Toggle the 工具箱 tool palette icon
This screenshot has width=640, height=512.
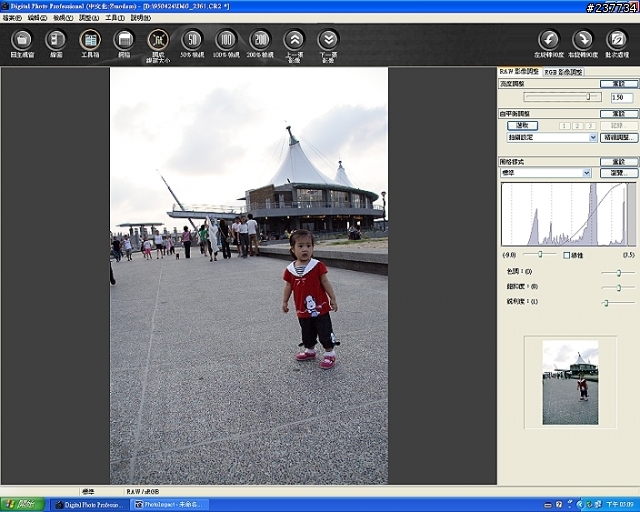[90, 40]
